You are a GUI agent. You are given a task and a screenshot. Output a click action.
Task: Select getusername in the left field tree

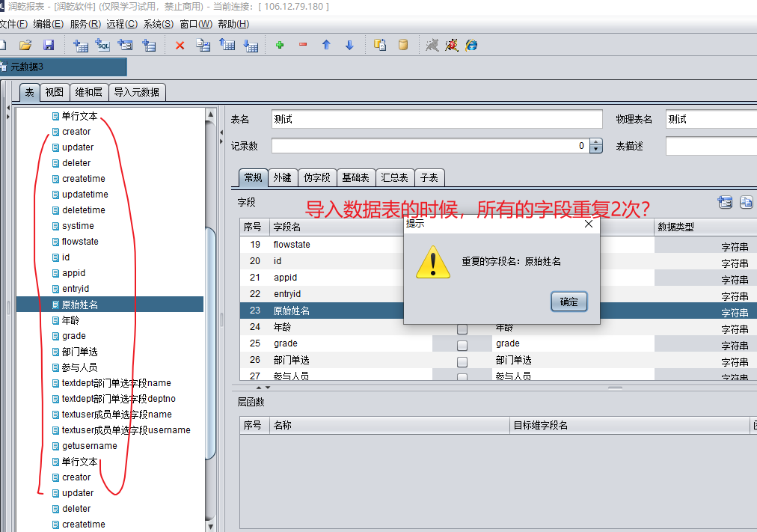coord(89,446)
